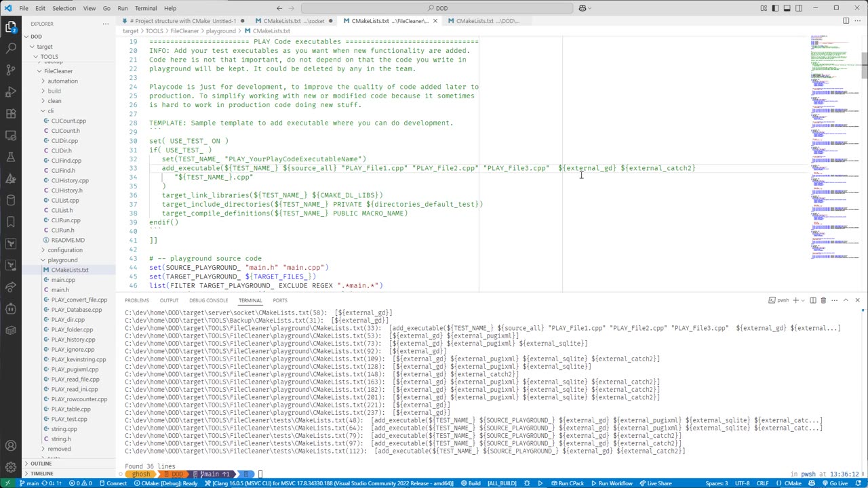Switch to the PROBLEMS panel tab
868x488 pixels.
tap(136, 300)
